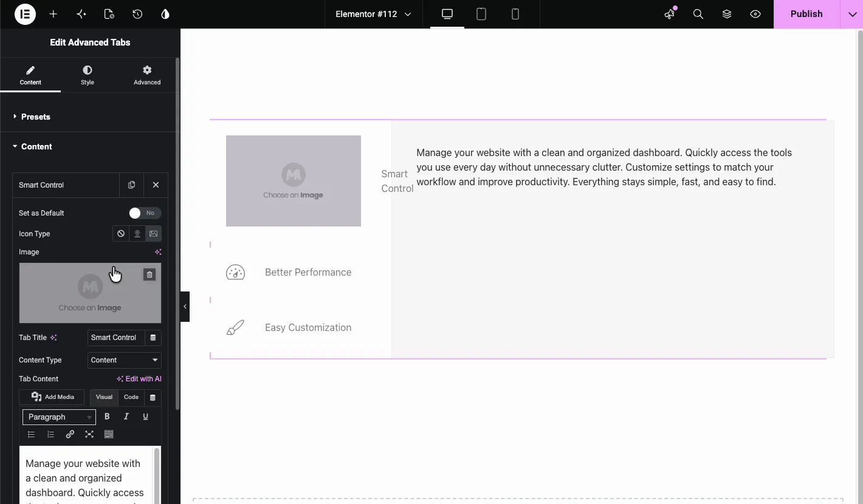The image size is (863, 504).
Task: Click the Tab Title input field
Action: 116,338
